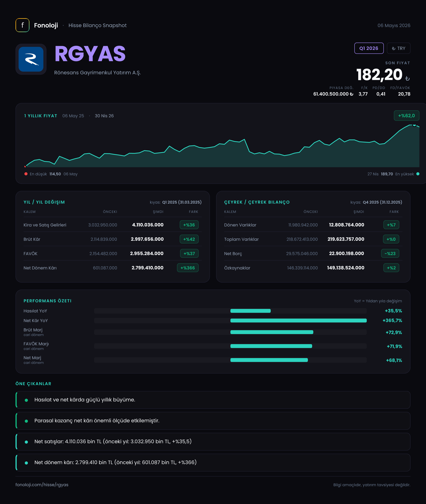Click the Dönen Varlıklar value 12.808.764.000
The image size is (426, 504).
point(347,225)
